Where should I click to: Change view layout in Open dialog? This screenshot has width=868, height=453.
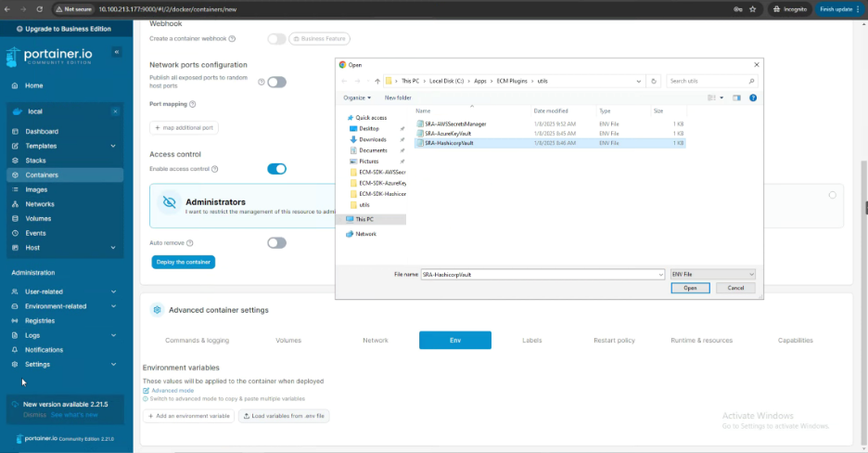(x=712, y=98)
